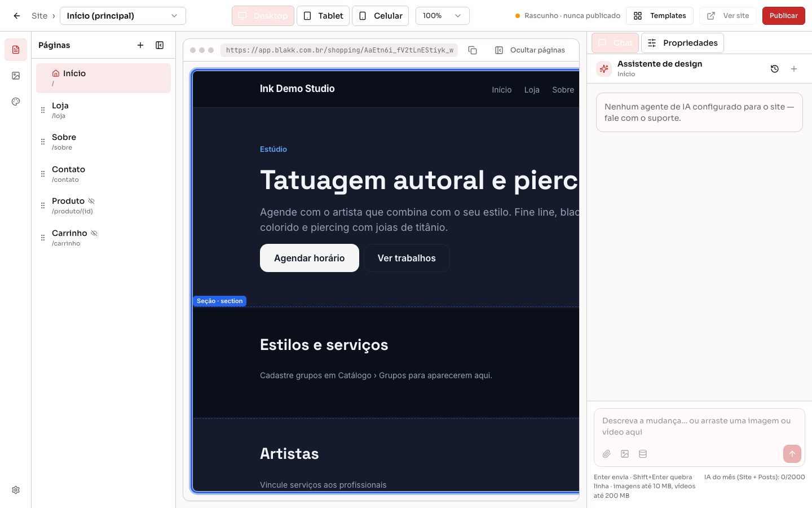Click Tatuagem autoral heading in preview
The image size is (812, 508).
[x=420, y=181]
